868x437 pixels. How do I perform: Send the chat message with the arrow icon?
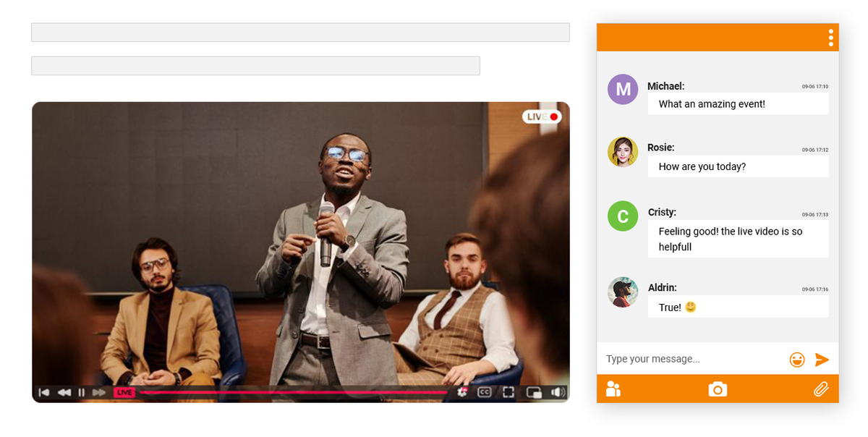pos(822,360)
